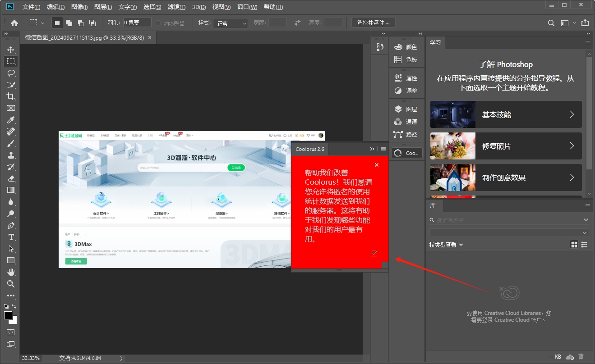Screen dimensions: 595x364
Task: Open the workspace switcher dropdown
Action: point(568,23)
